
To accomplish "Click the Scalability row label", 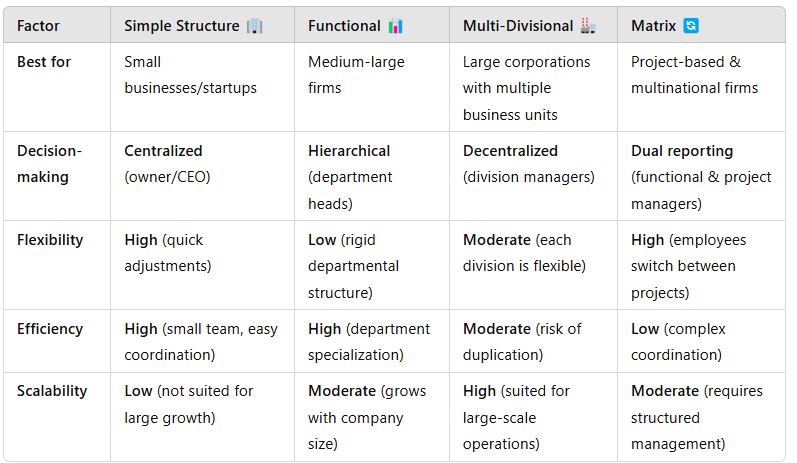I will tap(52, 391).
